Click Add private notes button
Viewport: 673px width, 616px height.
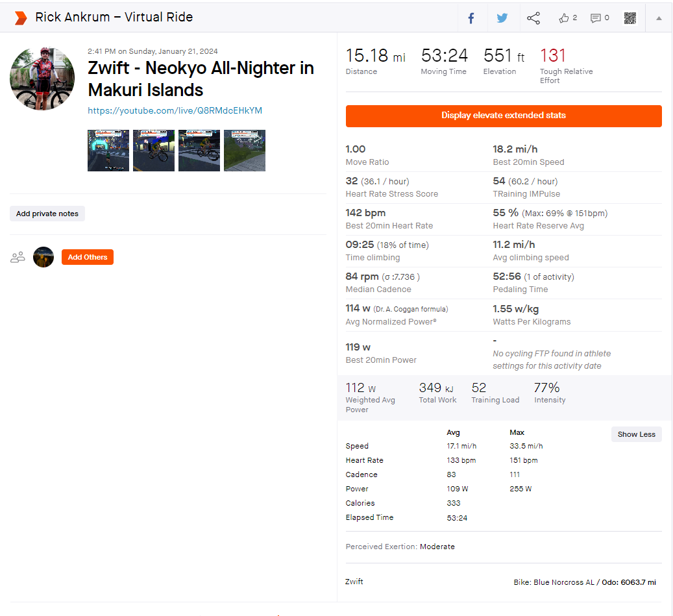[x=47, y=214]
